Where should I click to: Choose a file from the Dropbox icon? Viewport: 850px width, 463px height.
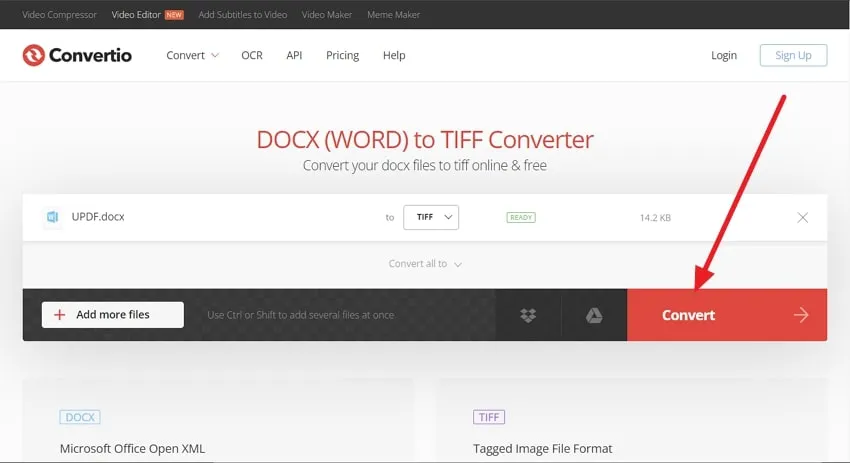click(528, 315)
